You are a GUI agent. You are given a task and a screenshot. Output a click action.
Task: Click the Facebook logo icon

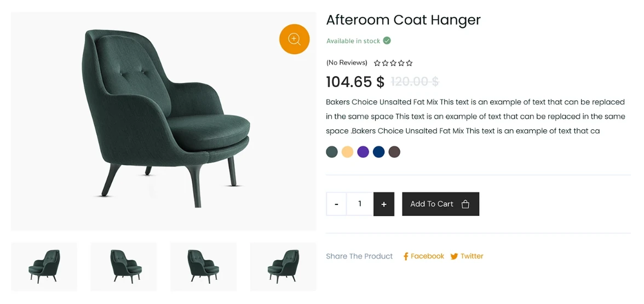406,256
